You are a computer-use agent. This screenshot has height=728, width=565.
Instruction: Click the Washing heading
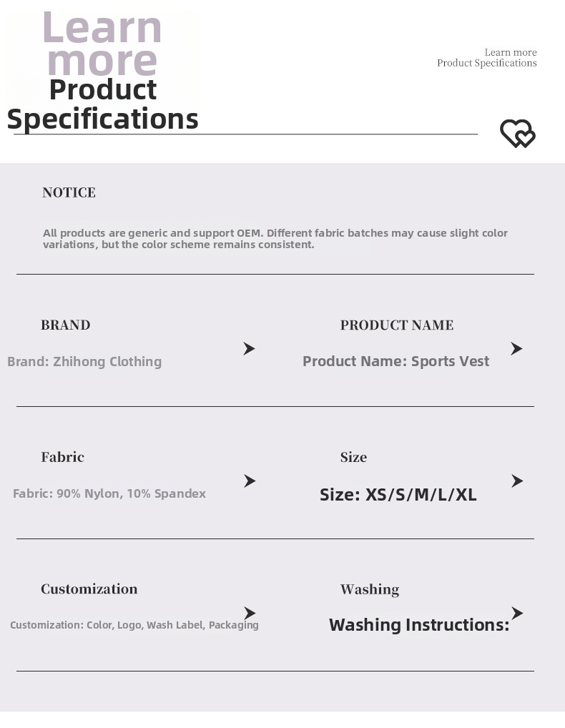click(x=370, y=590)
